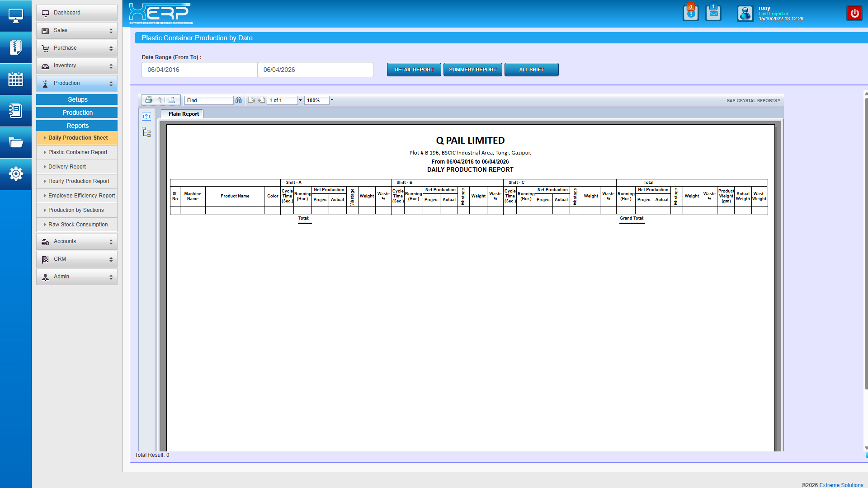Screen dimensions: 868x488
Task: Open the zoom percentage dropdown arrow
Action: pyautogui.click(x=332, y=100)
